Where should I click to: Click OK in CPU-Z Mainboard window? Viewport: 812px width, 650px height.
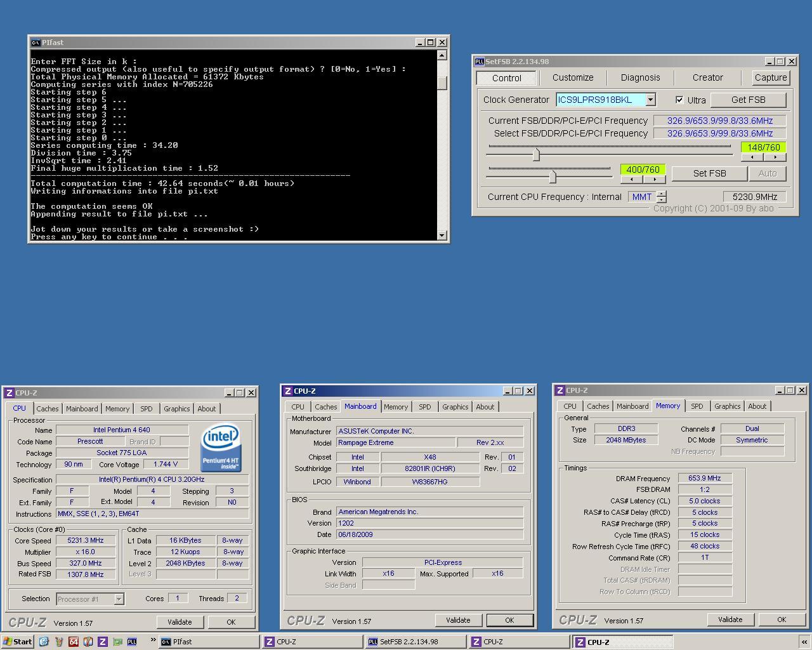pyautogui.click(x=509, y=620)
